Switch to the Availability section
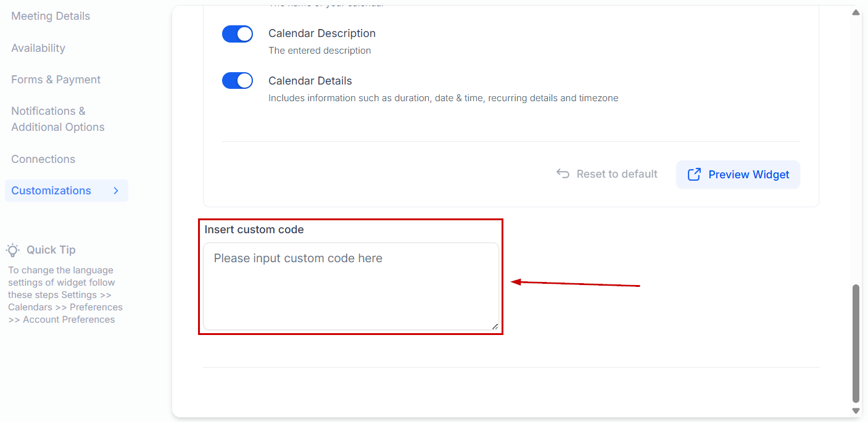Image resolution: width=868 pixels, height=422 pixels. (38, 48)
